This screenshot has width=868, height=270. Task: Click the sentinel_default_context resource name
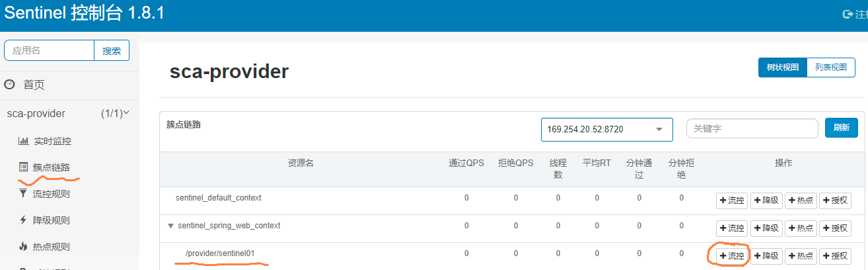pos(219,198)
